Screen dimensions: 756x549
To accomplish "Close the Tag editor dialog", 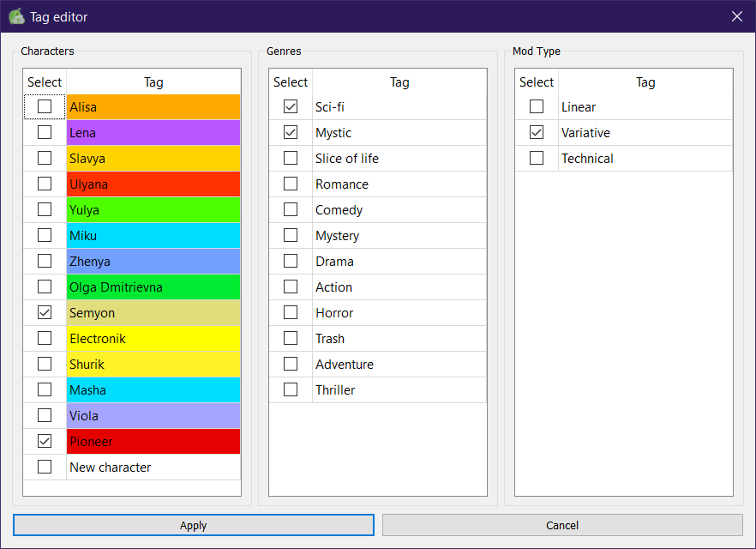I will tap(737, 16).
